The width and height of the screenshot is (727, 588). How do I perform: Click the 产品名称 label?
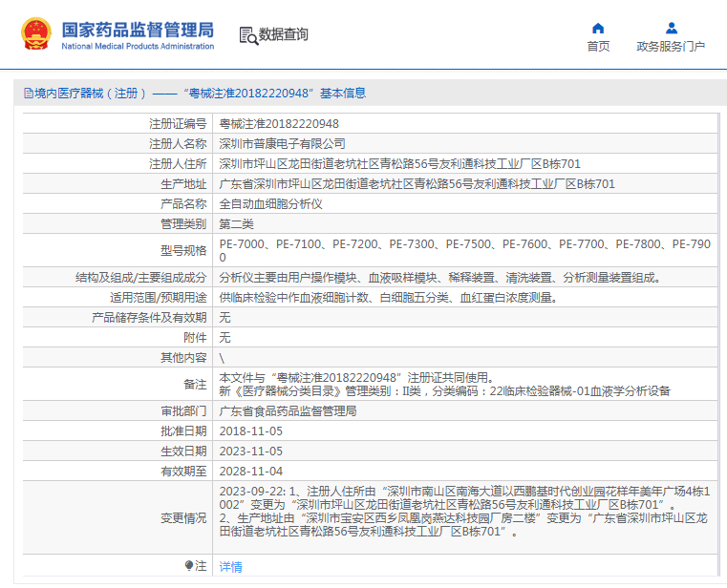point(183,204)
